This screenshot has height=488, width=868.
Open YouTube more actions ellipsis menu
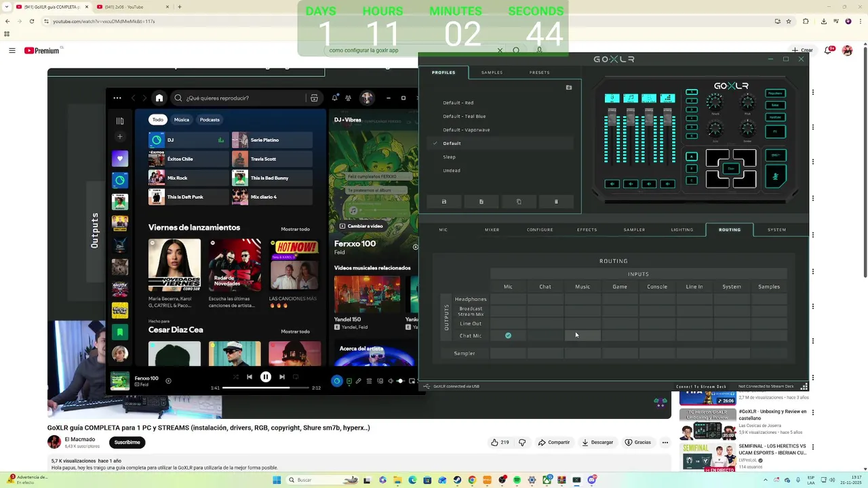tap(665, 443)
